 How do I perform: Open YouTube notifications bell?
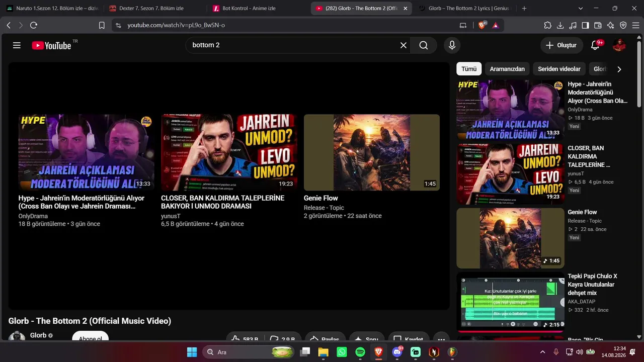tap(595, 45)
